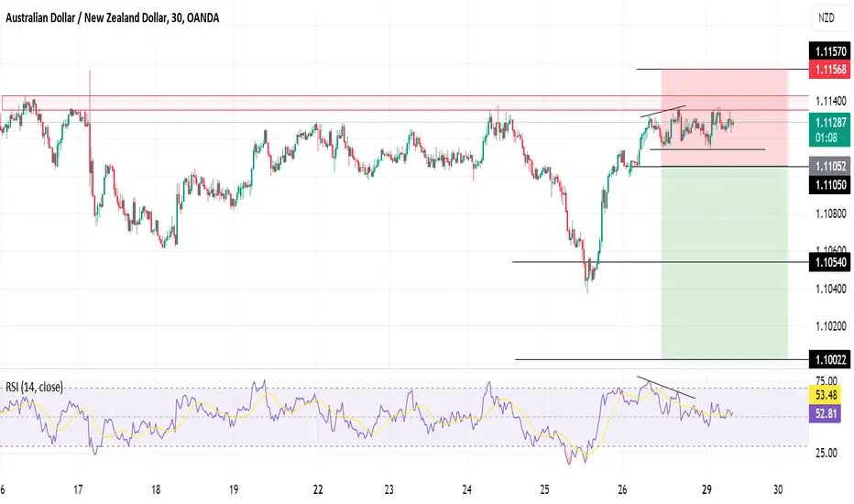Click the 1.10400 price axis value
Viewport: 854px width, 504px height.
(x=830, y=289)
